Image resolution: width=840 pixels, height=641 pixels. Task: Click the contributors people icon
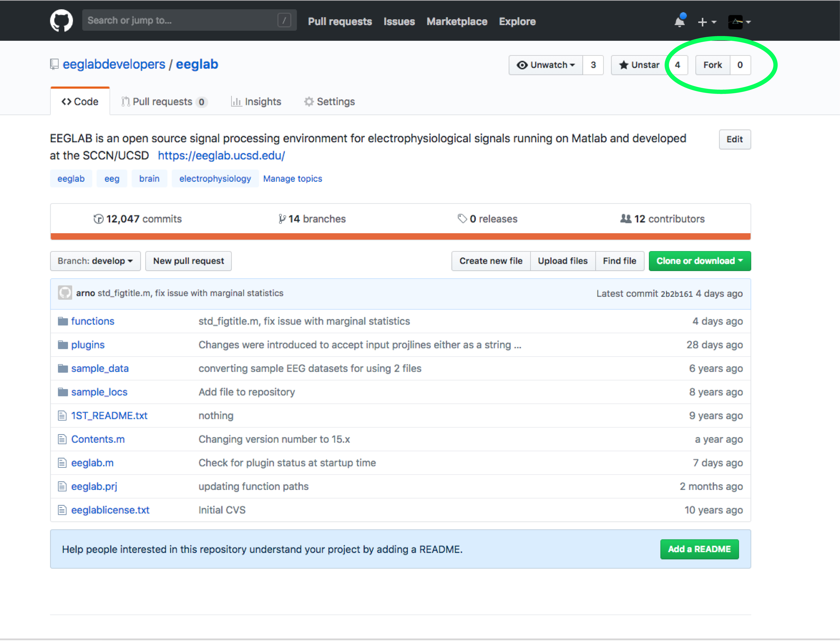click(x=626, y=219)
